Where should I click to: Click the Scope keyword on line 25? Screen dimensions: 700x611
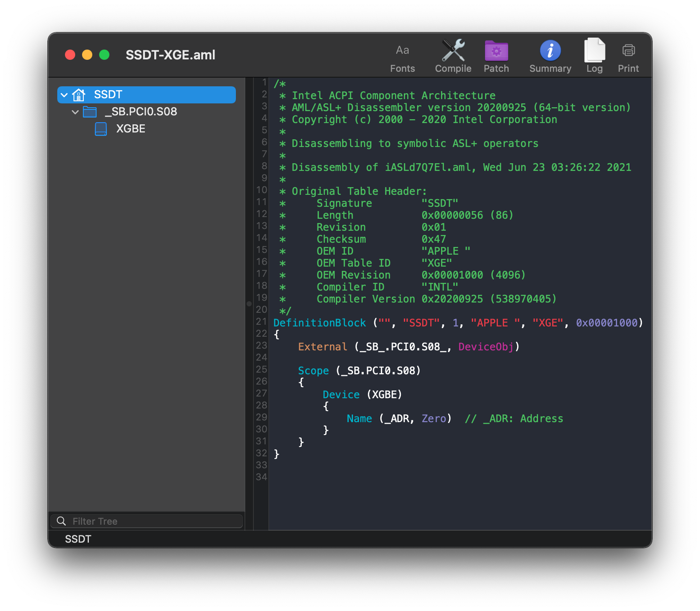[313, 370]
